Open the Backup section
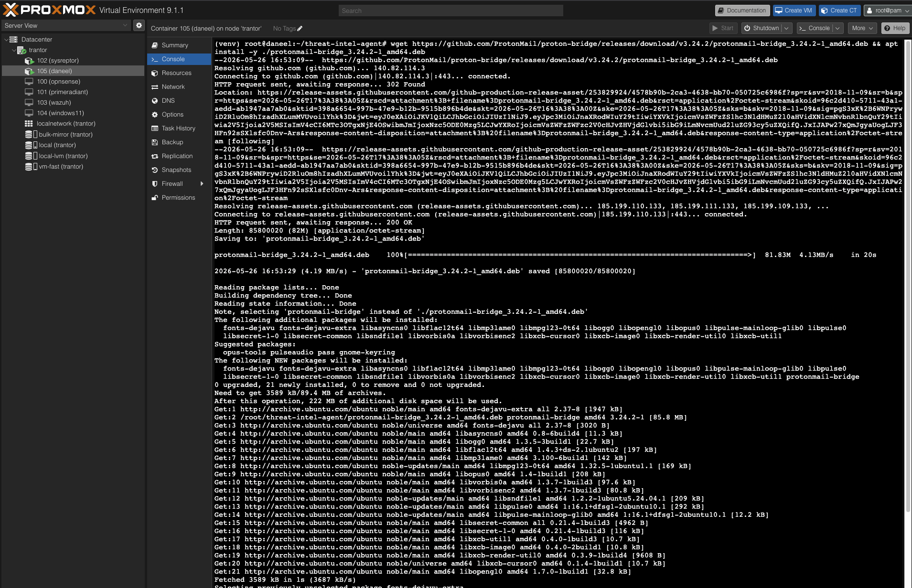912x588 pixels. point(179,142)
